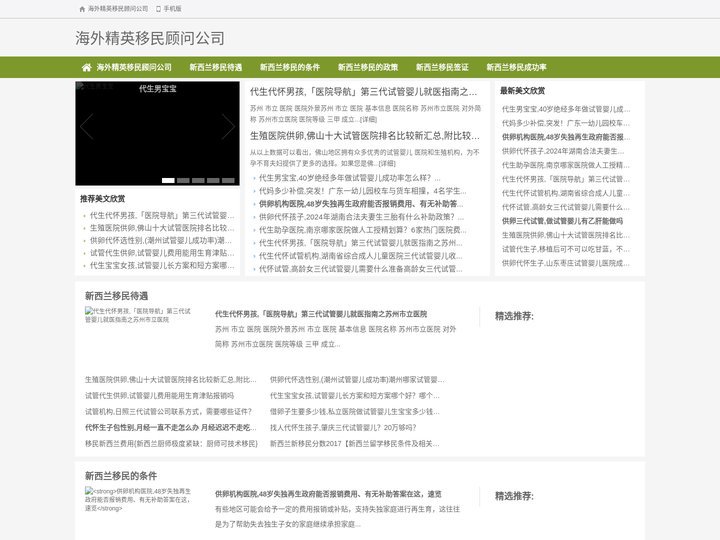The width and height of the screenshot is (720, 540).
Task: Open article title 供卵机构医院,48岁失独再生政府能否报销费用
Action: [328, 494]
